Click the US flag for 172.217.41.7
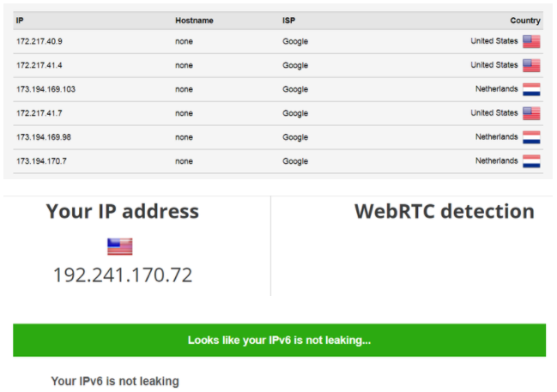557x392 pixels. tap(531, 113)
